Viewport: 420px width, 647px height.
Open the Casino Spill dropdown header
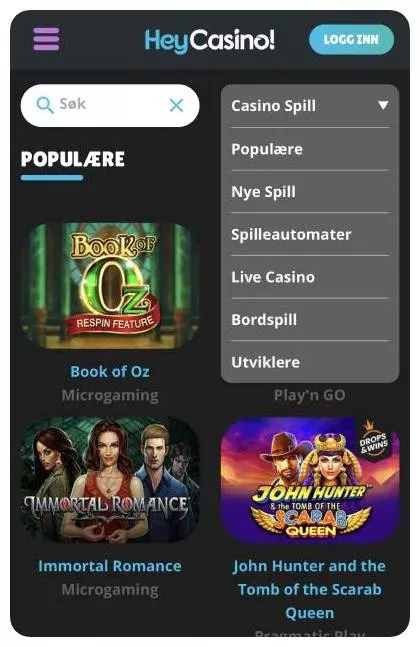coord(310,106)
